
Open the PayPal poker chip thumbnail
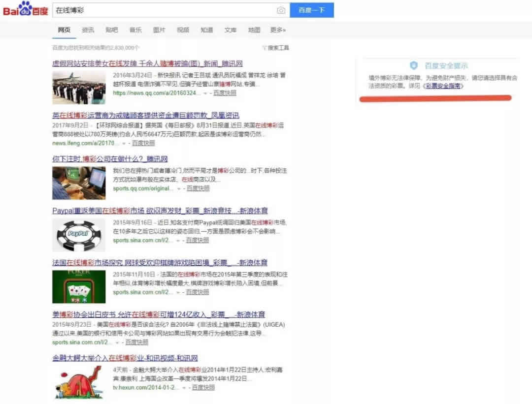[x=79, y=235]
